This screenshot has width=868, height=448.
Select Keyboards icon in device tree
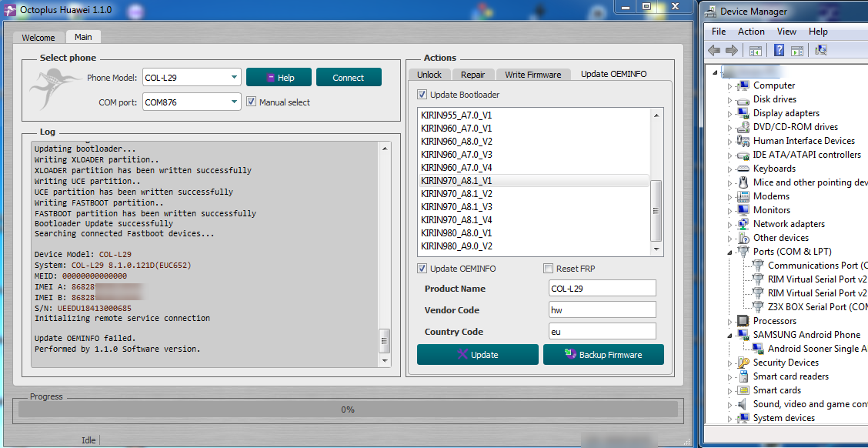pos(743,169)
